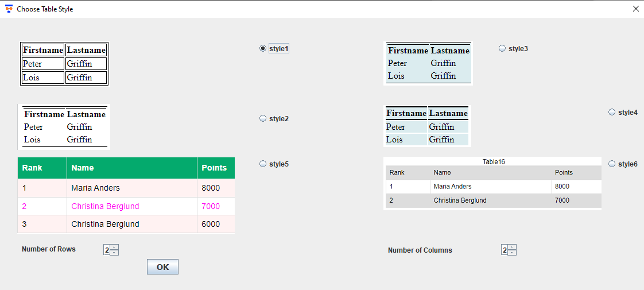
Task: Focus the Number of Rows value field
Action: pyautogui.click(x=107, y=250)
